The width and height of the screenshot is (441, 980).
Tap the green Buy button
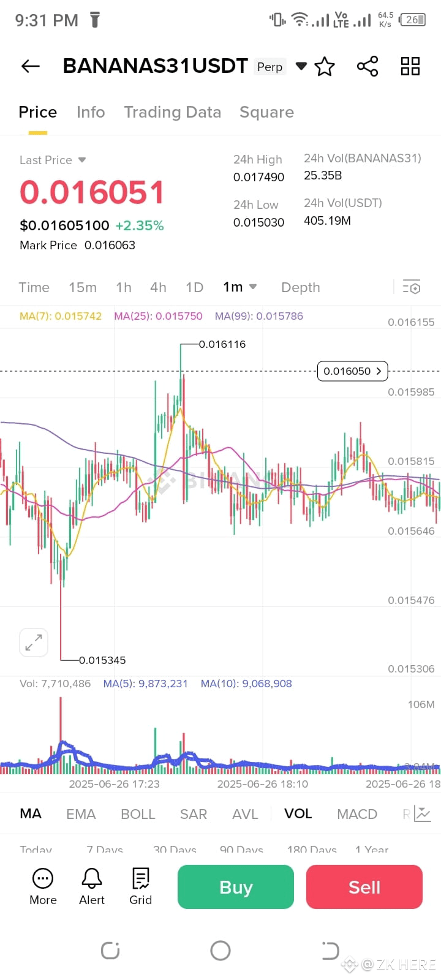point(236,887)
